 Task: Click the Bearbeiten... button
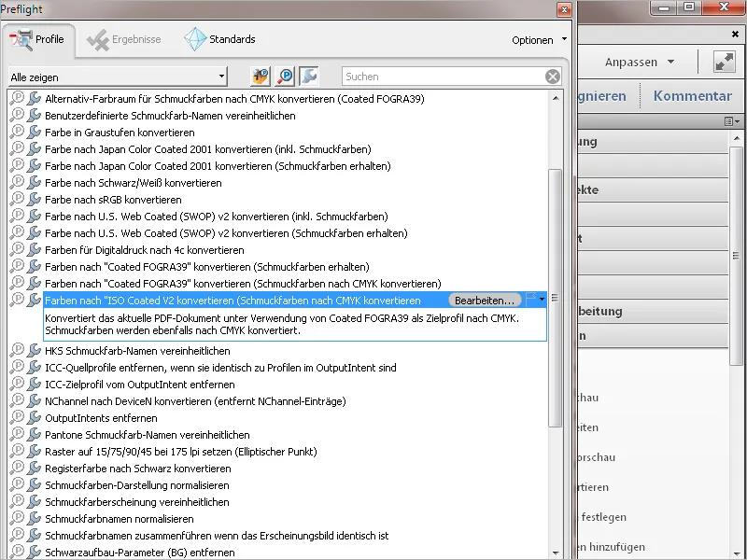click(x=485, y=301)
